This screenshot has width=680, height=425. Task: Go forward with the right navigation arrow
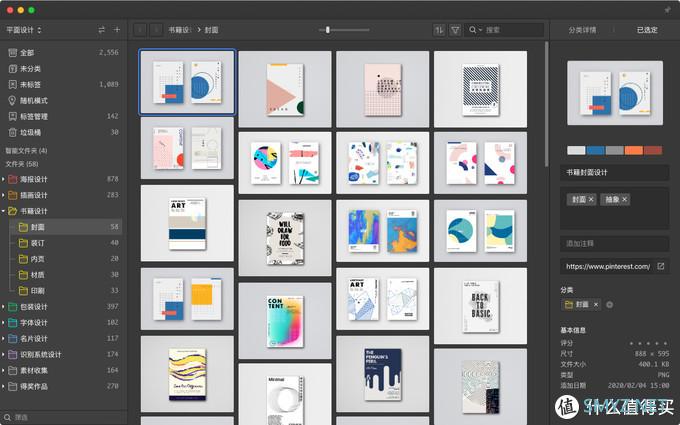(156, 30)
